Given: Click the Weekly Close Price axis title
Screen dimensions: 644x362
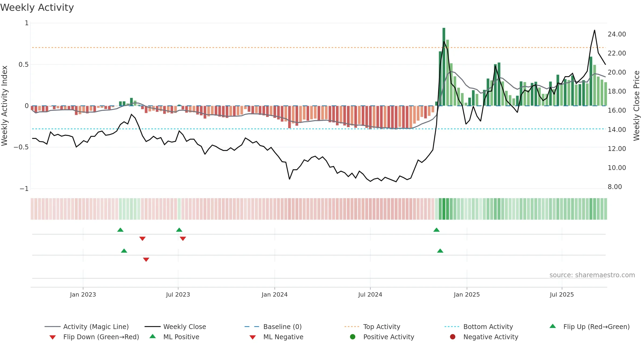Looking at the screenshot, I should click(636, 106).
